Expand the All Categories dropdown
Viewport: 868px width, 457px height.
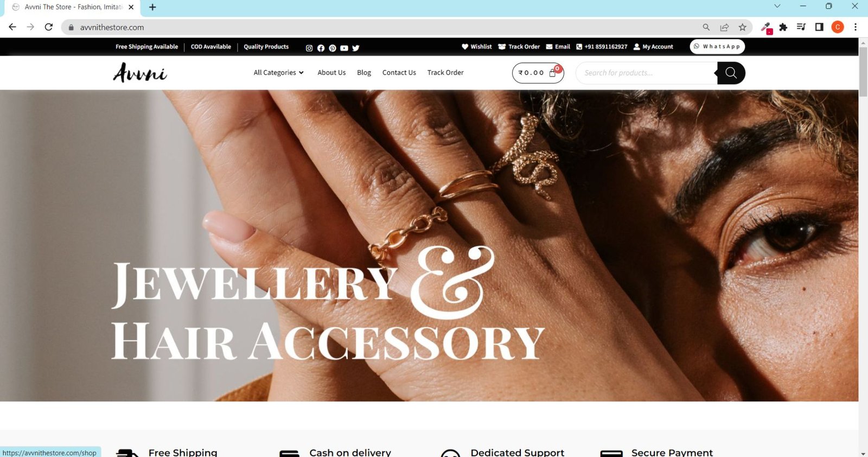279,73
